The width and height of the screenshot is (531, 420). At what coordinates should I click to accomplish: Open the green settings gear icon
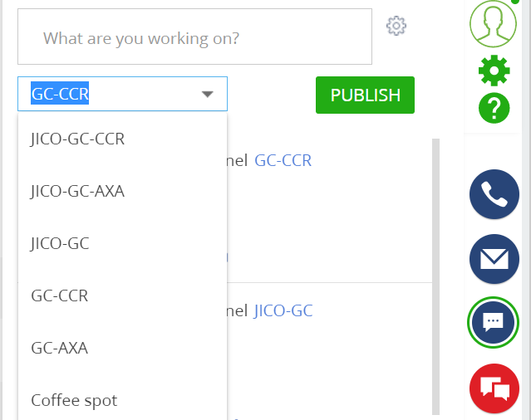click(x=494, y=71)
